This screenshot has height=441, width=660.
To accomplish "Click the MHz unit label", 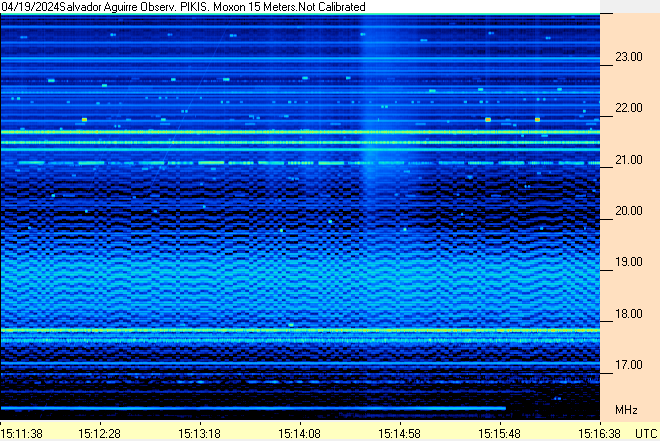I will point(626,410).
